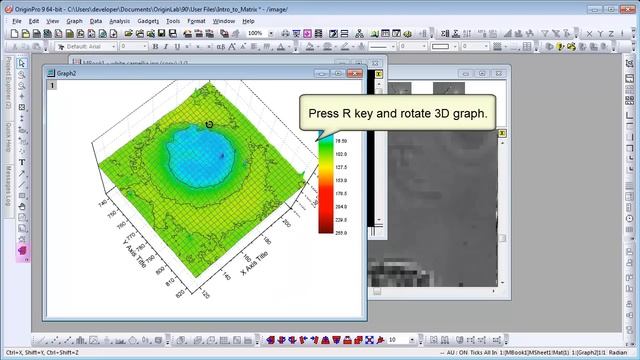Click the column chart icon in bottom toolbar
Viewport: 640px width, 360px height.
pos(81,340)
